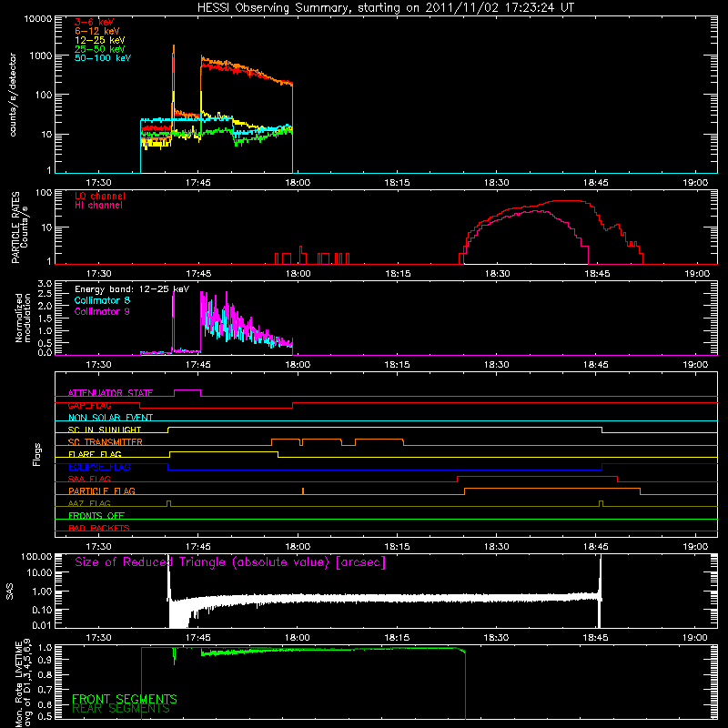Click the ECLIPSE_FLAG label
The width and height of the screenshot is (728, 728).
(x=99, y=467)
